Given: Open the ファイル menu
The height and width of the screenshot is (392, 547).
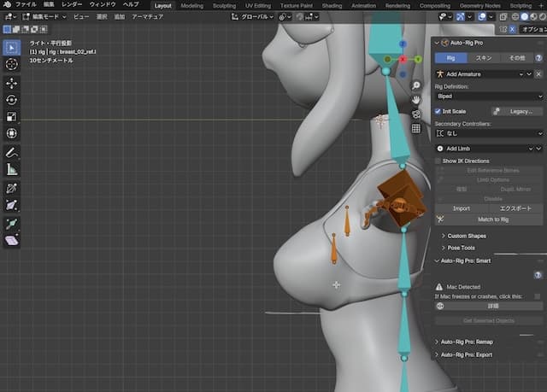Looking at the screenshot, I should (x=26, y=5).
